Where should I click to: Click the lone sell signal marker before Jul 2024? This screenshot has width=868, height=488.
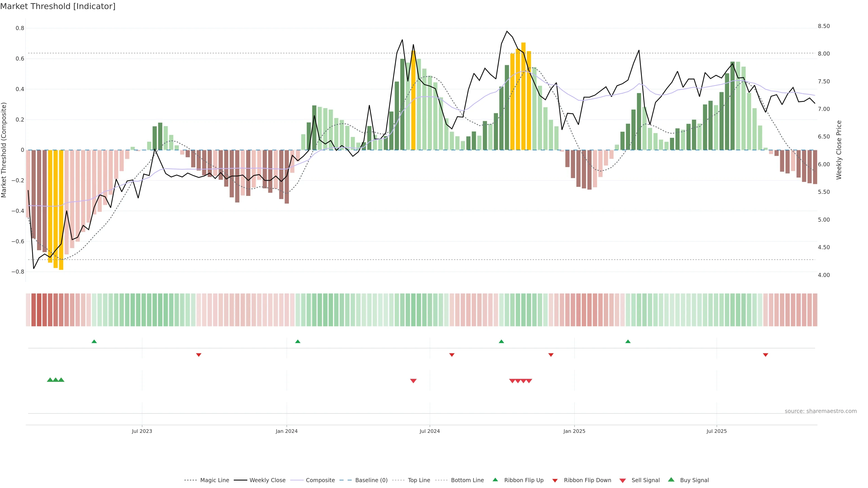tap(413, 381)
